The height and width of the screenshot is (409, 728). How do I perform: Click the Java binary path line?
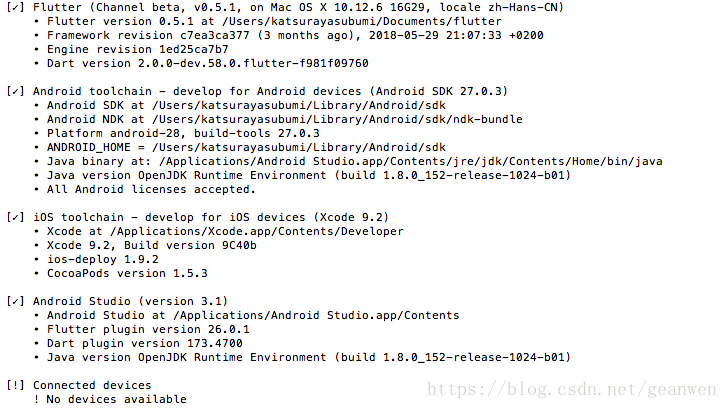click(x=355, y=161)
